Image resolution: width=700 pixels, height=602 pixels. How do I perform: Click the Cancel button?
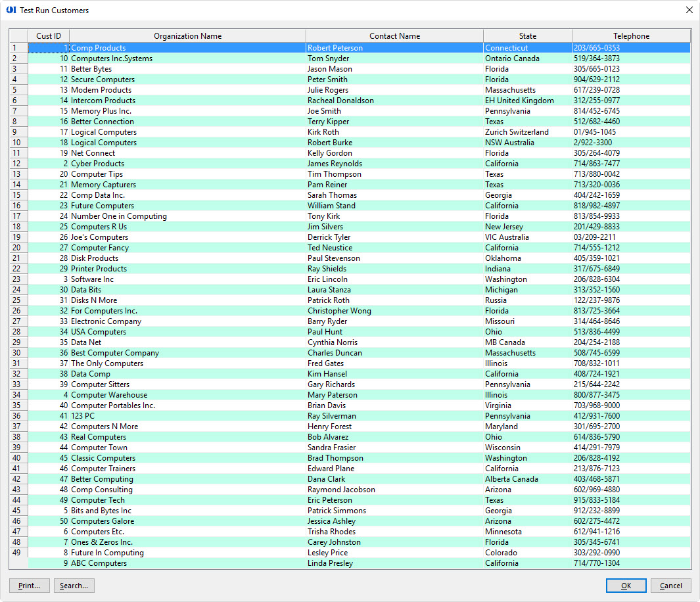[x=670, y=586]
